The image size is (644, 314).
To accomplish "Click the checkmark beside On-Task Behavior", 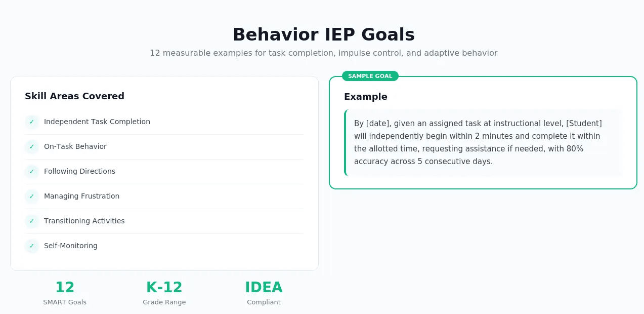I will 32,147.
